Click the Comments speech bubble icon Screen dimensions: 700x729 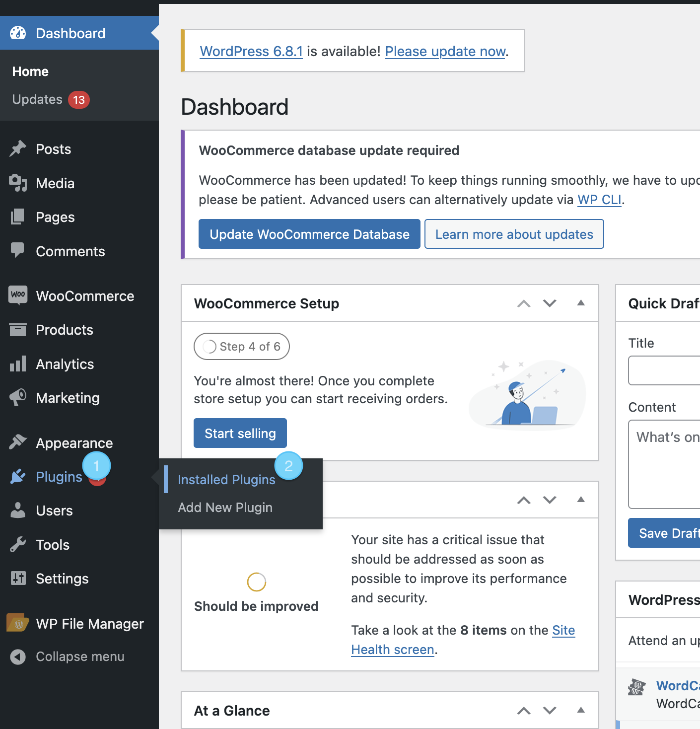pos(18,250)
